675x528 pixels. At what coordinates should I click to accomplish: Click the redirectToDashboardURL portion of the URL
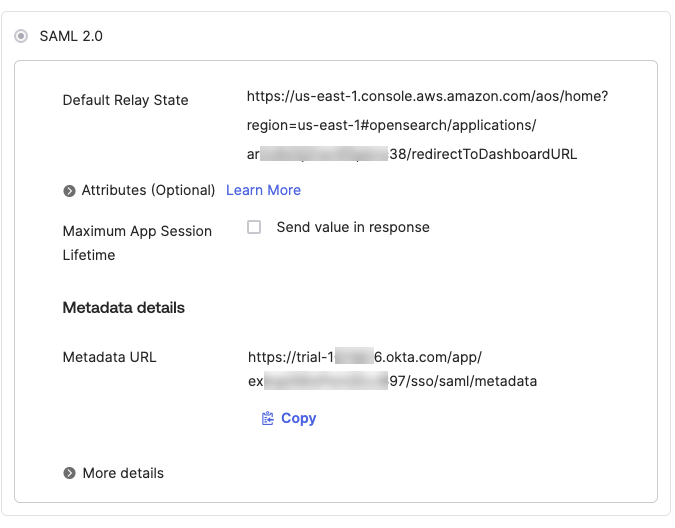[x=492, y=154]
